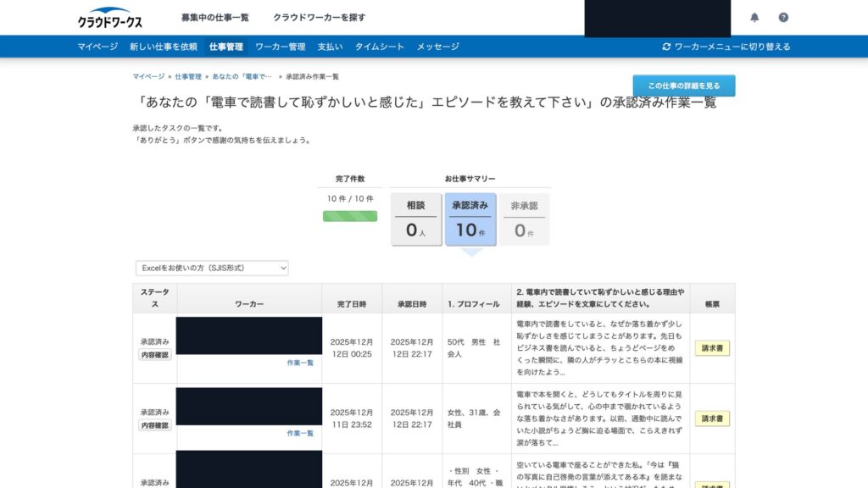Open the メッセージ menu item
868x488 pixels.
tap(437, 47)
